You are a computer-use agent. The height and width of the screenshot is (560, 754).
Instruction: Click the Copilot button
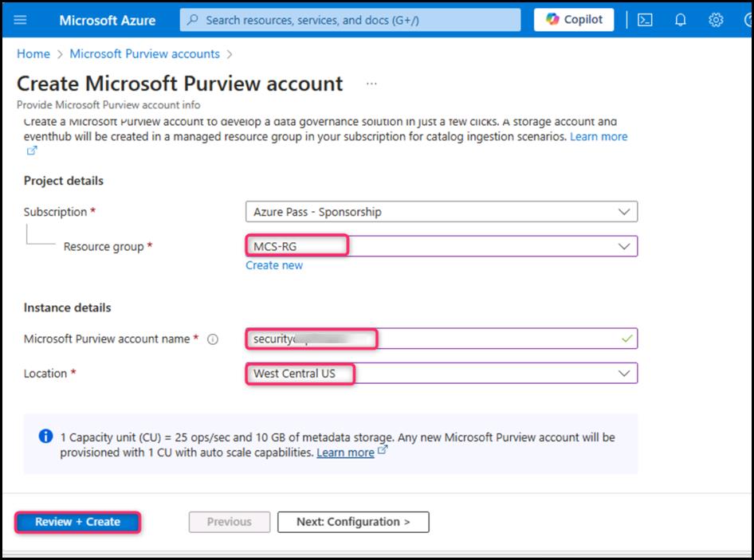(574, 20)
